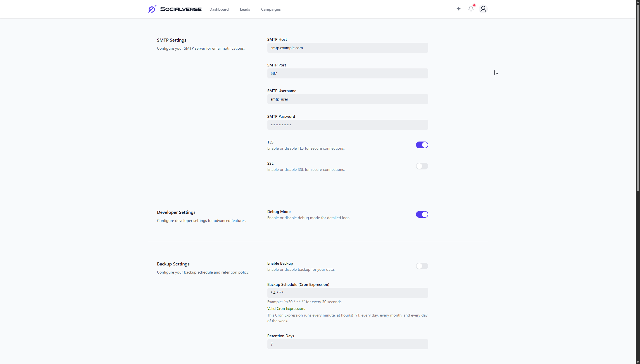The height and width of the screenshot is (364, 640).
Task: Click the Retention Days input field
Action: pos(347,344)
